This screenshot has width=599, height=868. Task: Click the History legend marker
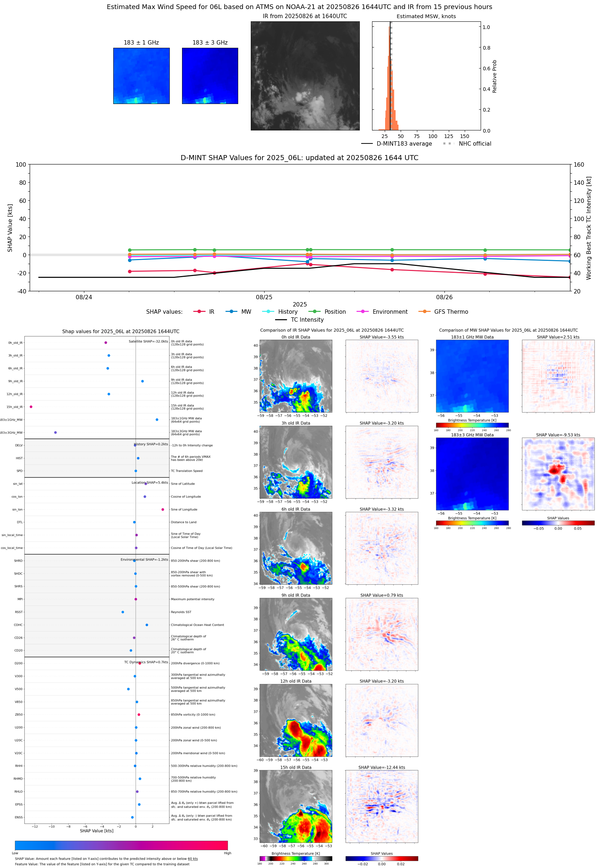coord(268,311)
